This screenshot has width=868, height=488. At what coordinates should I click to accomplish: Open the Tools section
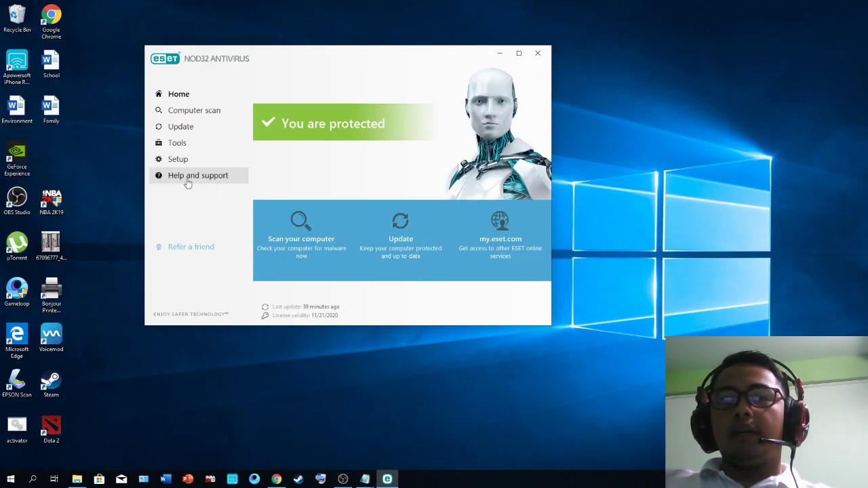pyautogui.click(x=177, y=143)
